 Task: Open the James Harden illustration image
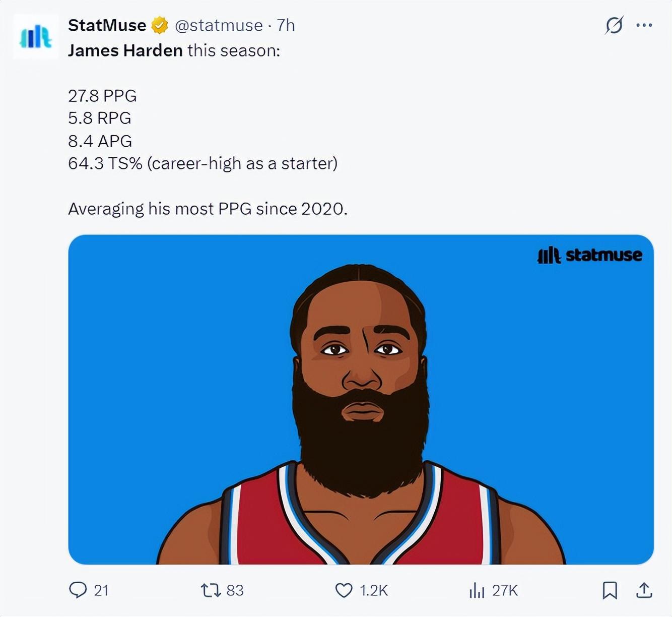(361, 399)
